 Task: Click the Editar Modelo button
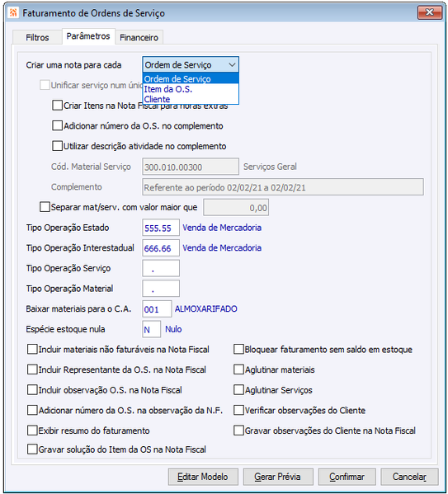203,477
